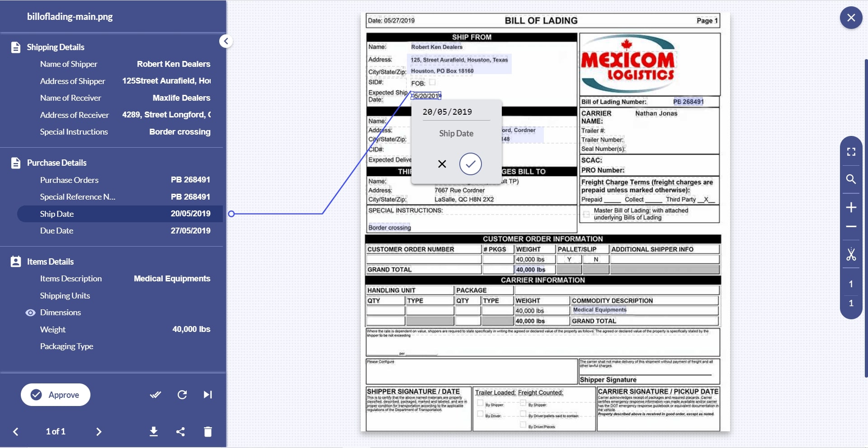This screenshot has width=868, height=448.
Task: Zoom in on the document with the plus icon
Action: click(x=851, y=207)
